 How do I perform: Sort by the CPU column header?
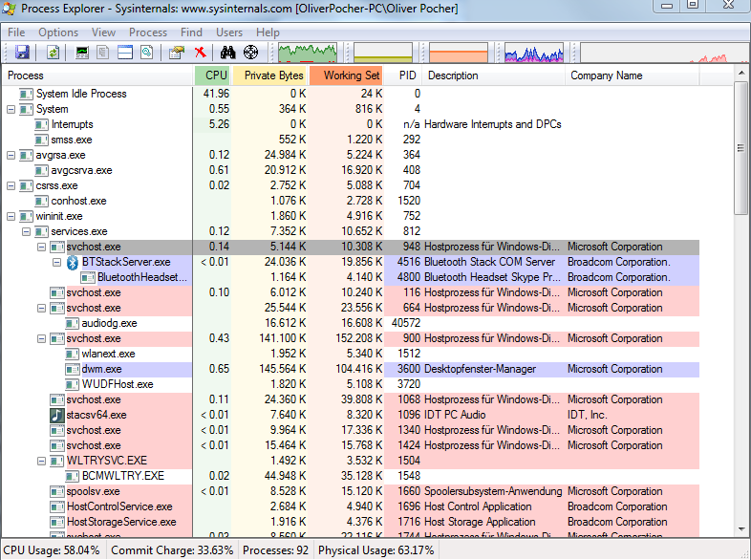coord(213,75)
